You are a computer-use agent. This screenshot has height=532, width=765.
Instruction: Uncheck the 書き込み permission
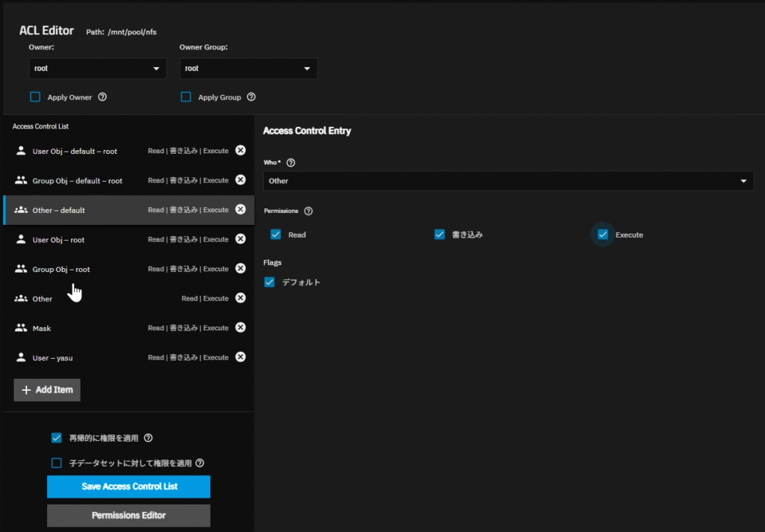point(439,235)
